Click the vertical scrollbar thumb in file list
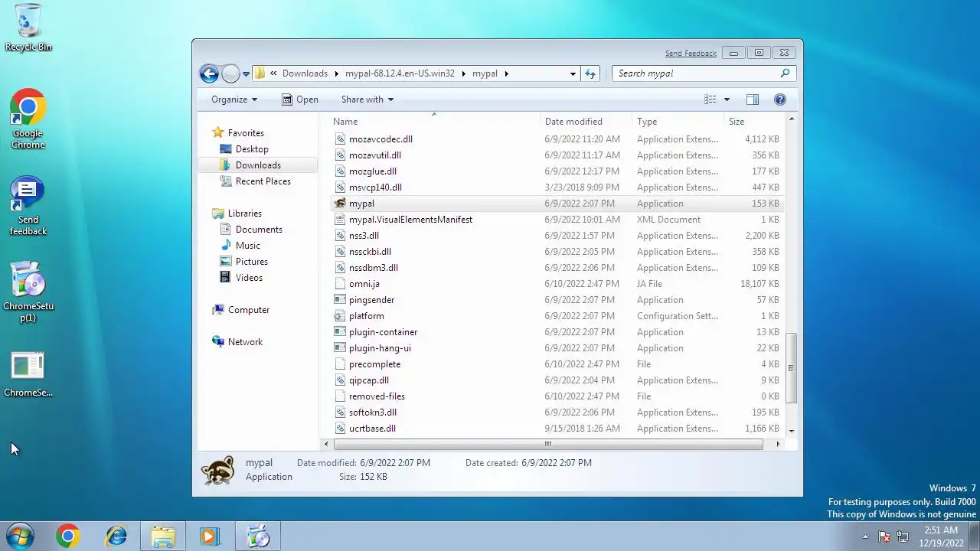This screenshot has height=551, width=980. pyautogui.click(x=791, y=368)
